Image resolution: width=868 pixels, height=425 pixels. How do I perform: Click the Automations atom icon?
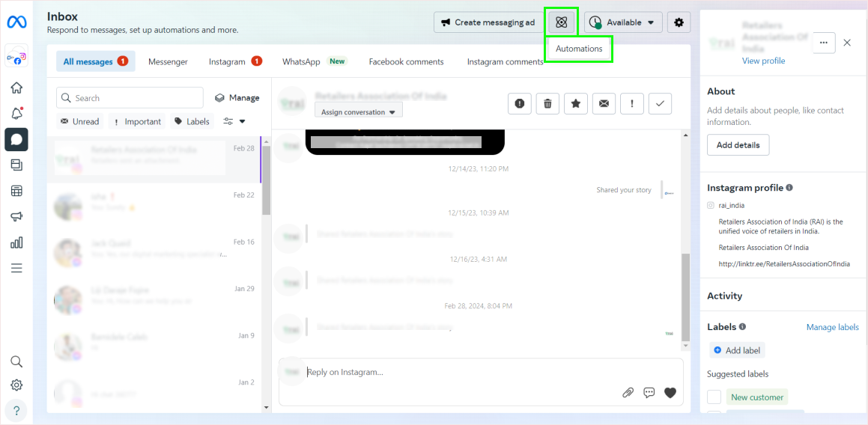point(562,22)
